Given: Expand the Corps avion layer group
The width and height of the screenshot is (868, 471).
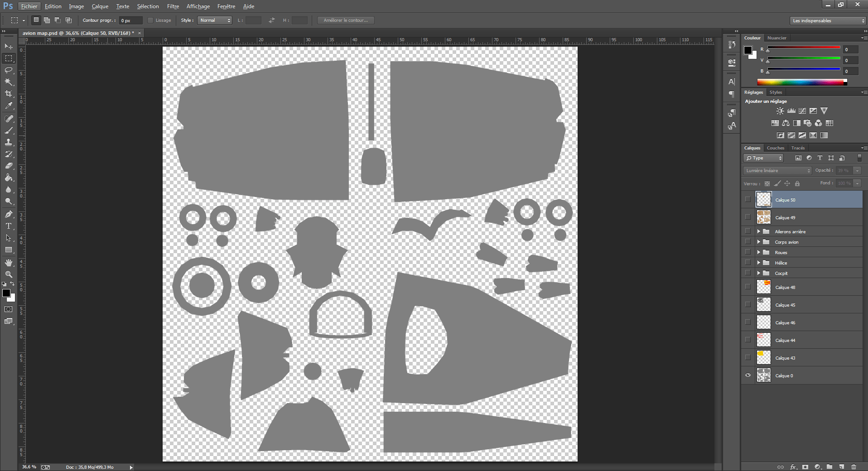Looking at the screenshot, I should coord(759,242).
